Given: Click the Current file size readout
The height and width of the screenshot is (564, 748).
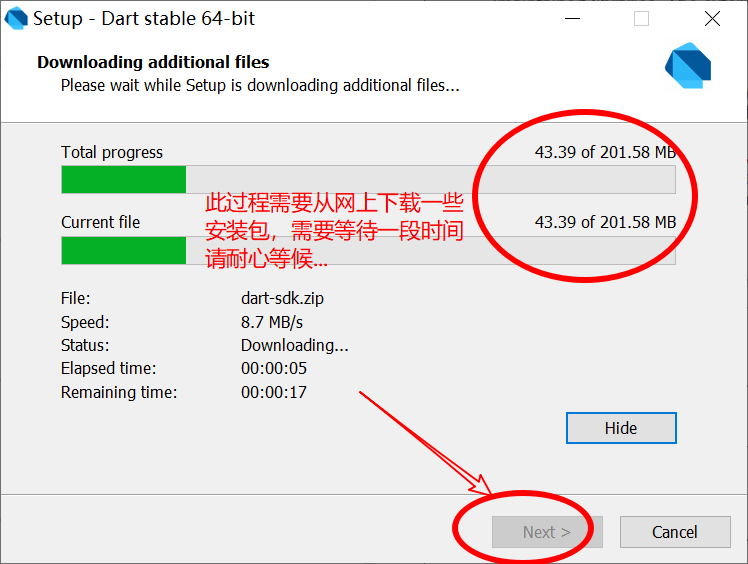Looking at the screenshot, I should pyautogui.click(x=605, y=222).
